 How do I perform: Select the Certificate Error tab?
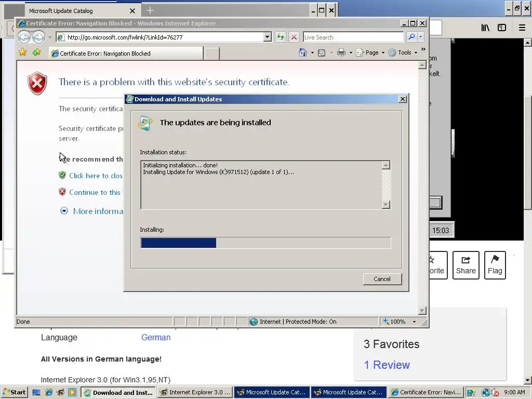click(x=126, y=54)
